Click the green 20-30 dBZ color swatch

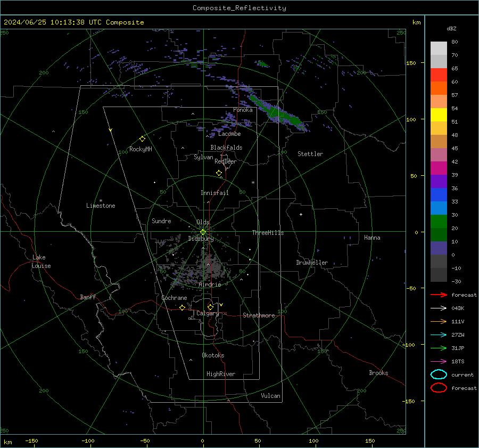[439, 222]
